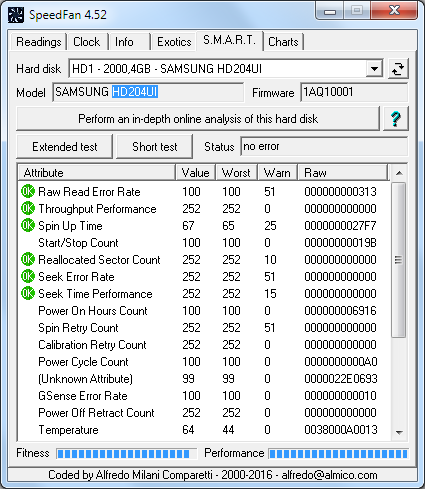Screen dimensions: 425x489
Task: Select the S.M.A.R.T. tab
Action: pos(230,41)
